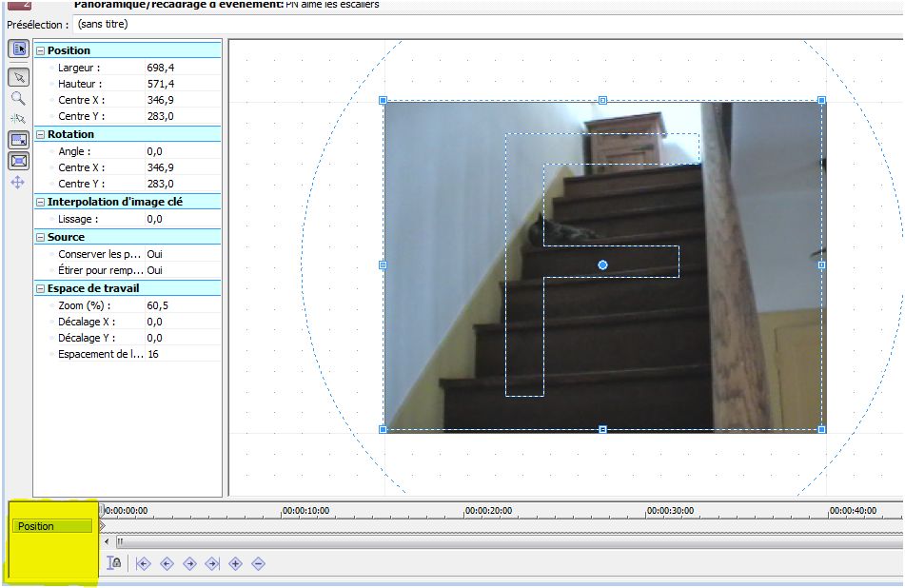The width and height of the screenshot is (905, 588).
Task: Click the Espacement de la grille value 16
Action: (x=153, y=354)
